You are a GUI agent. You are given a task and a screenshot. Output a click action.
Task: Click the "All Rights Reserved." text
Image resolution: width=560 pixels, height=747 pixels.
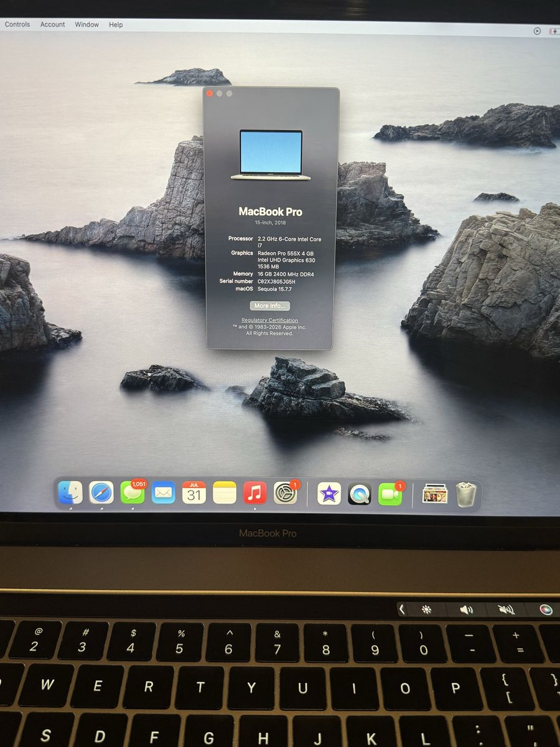[269, 334]
